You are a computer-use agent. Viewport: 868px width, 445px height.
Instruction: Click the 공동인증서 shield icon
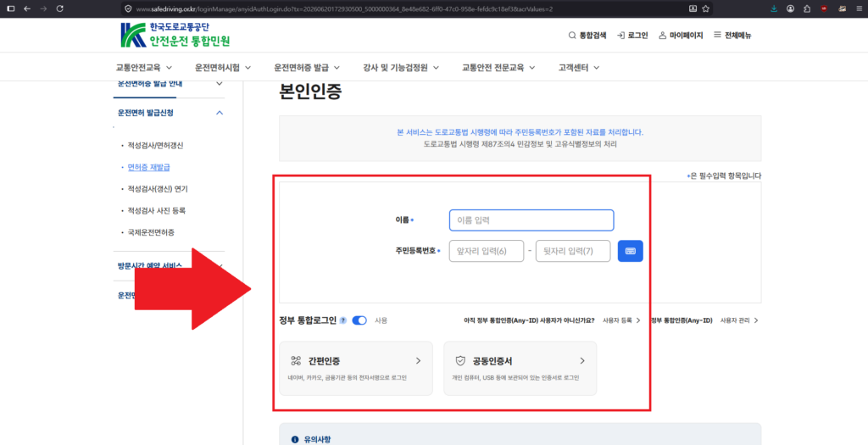click(x=460, y=361)
